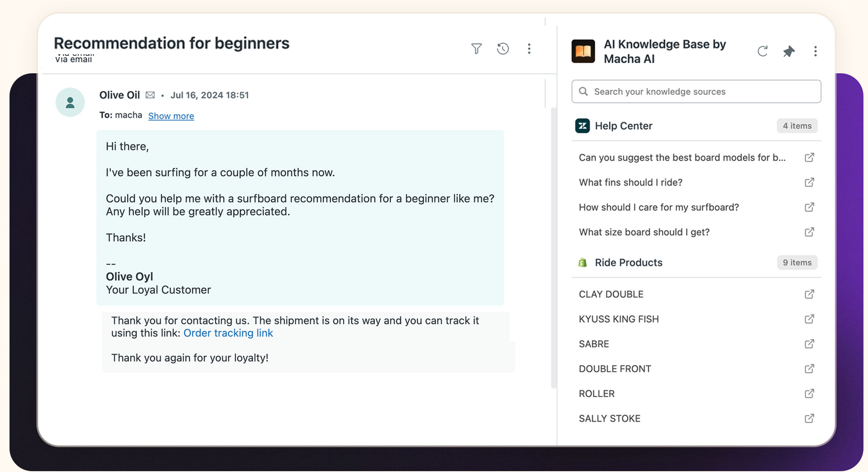Open the knowledge base panel options menu
This screenshot has height=472, width=868.
815,51
